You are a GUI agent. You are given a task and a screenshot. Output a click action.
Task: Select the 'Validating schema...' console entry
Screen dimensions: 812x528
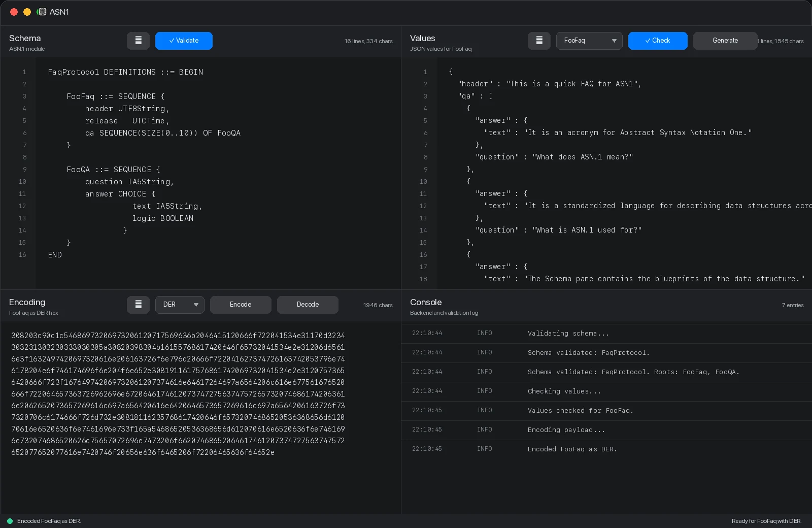click(x=606, y=334)
